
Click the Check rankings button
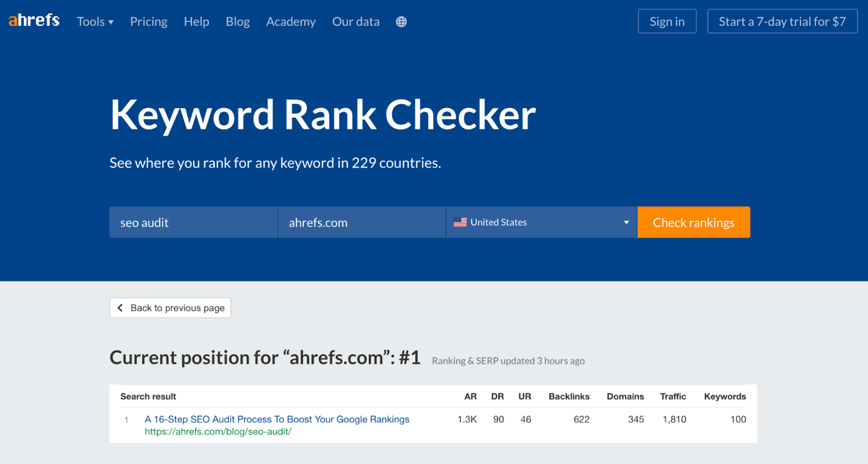pos(694,222)
